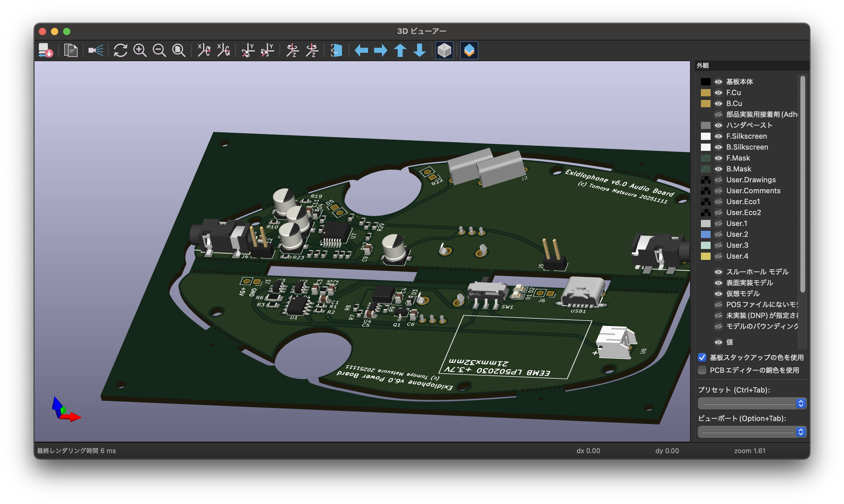Click the F.Cu color swatch
The height and width of the screenshot is (504, 844).
point(705,93)
